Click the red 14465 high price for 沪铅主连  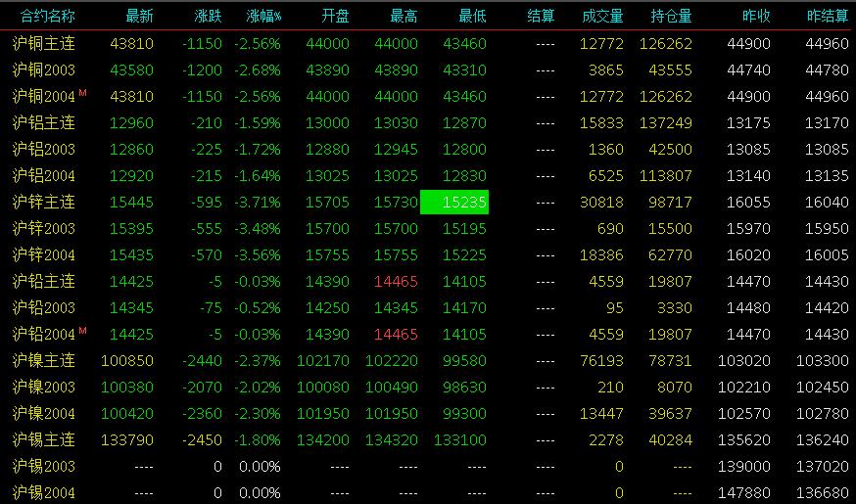396,282
